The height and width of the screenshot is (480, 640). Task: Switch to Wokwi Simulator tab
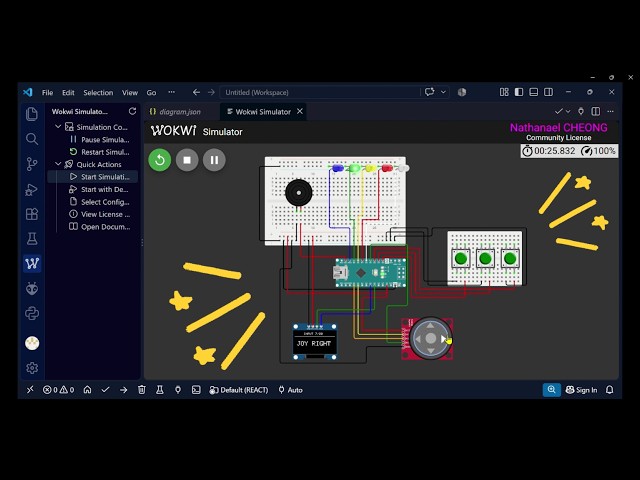point(263,112)
